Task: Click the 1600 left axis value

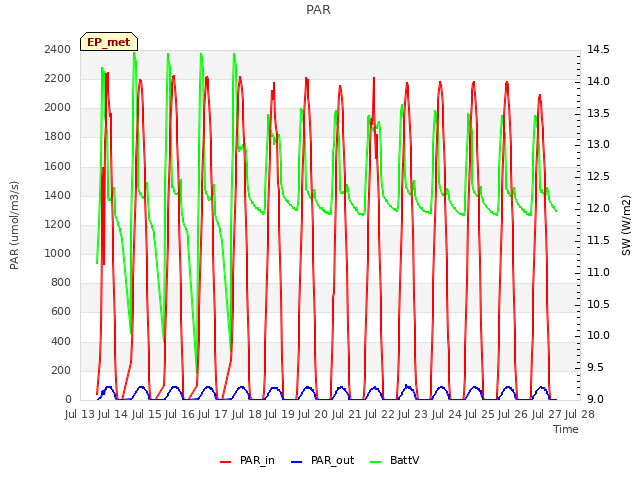Action: point(58,166)
